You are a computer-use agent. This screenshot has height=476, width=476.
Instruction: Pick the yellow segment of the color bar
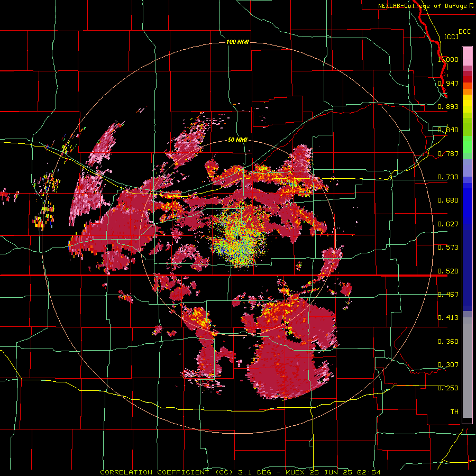click(x=467, y=104)
